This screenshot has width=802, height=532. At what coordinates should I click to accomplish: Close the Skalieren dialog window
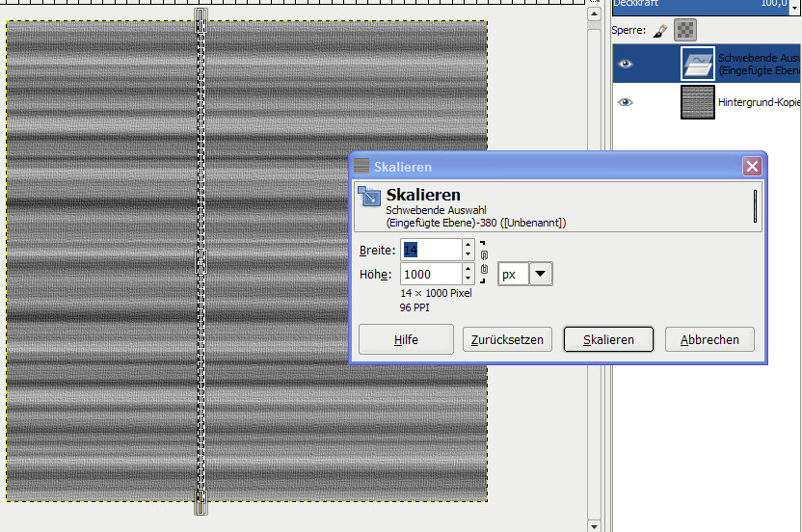(752, 167)
